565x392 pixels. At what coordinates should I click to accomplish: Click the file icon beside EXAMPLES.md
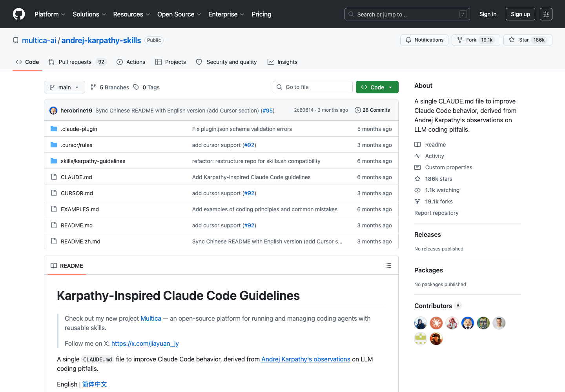(x=54, y=209)
